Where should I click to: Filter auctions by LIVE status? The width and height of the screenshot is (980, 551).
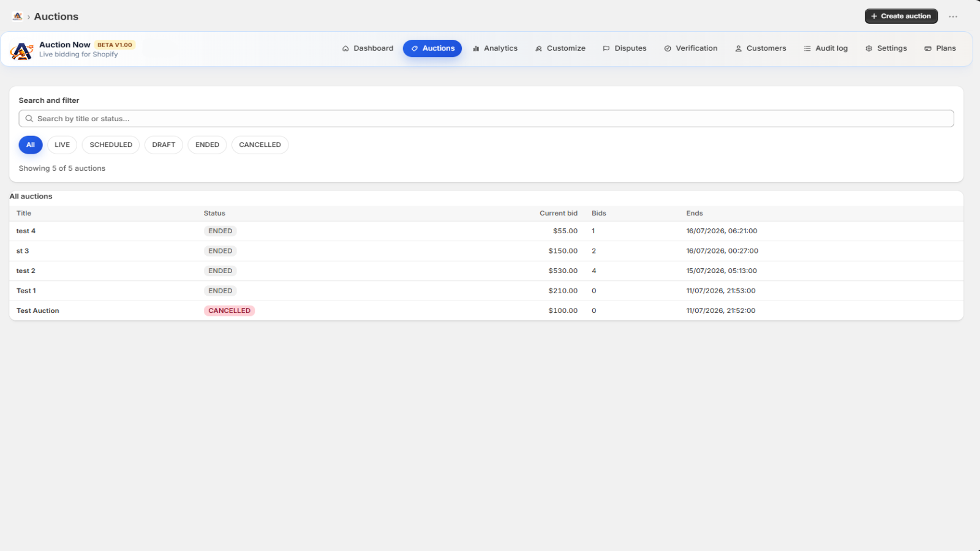62,145
